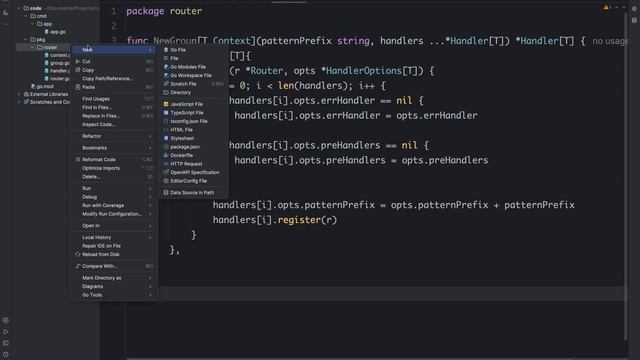Open the Structure tool window icon
640x360 pixels.
[x=5, y=13]
